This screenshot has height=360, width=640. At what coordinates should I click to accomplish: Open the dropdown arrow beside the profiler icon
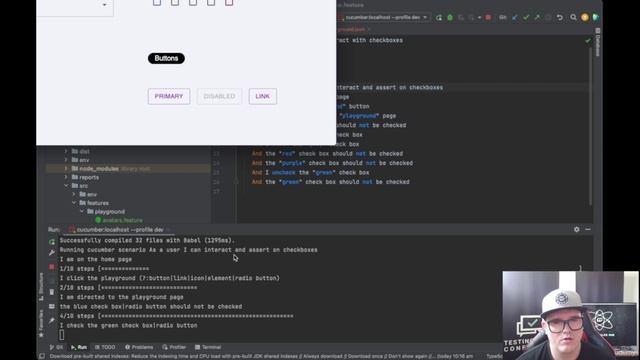pyautogui.click(x=479, y=18)
